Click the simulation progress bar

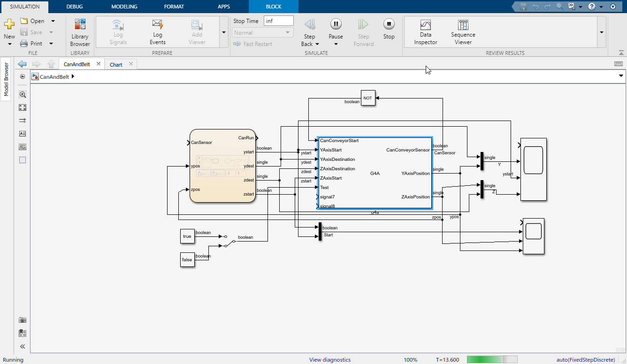click(492, 359)
